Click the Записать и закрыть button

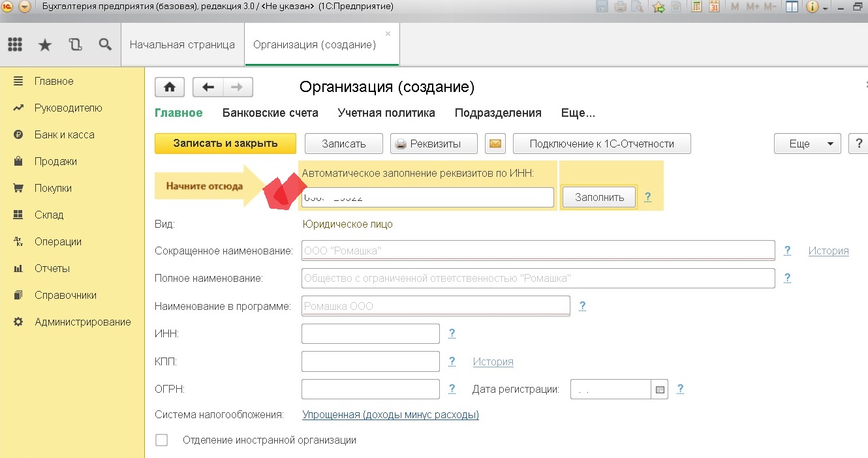coord(225,144)
